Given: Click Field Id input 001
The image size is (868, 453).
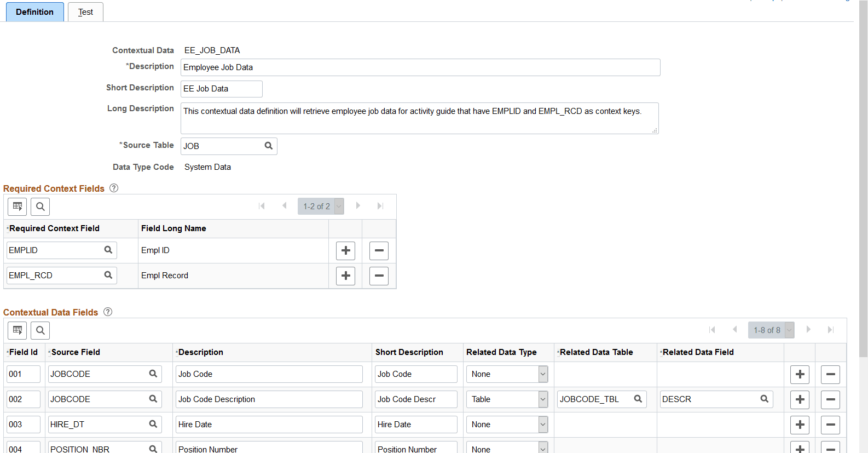Looking at the screenshot, I should coord(24,374).
